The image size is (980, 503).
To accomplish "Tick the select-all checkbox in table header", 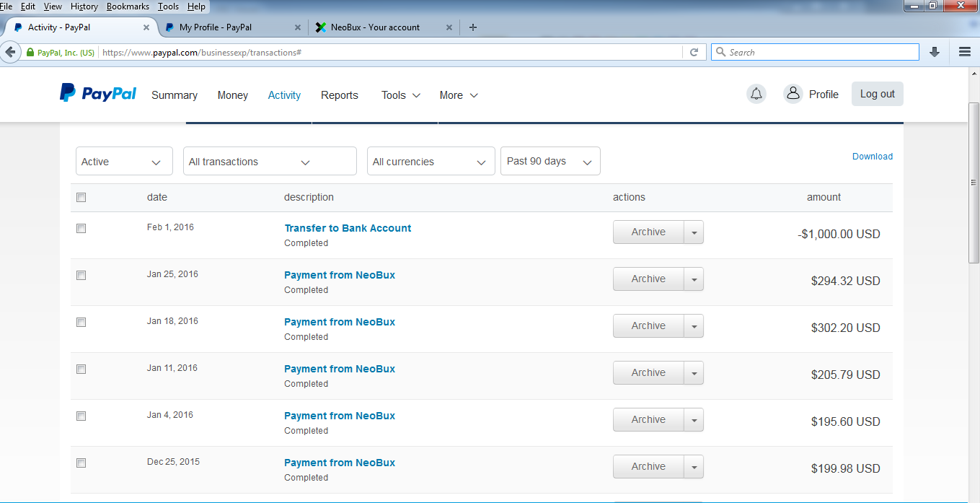I will coord(81,198).
